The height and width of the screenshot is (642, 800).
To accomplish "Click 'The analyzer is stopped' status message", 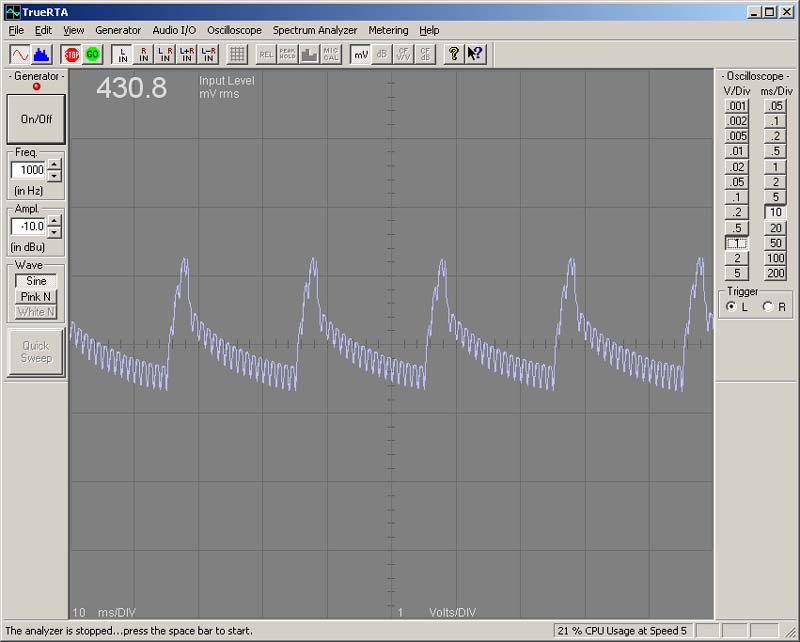I will click(129, 631).
